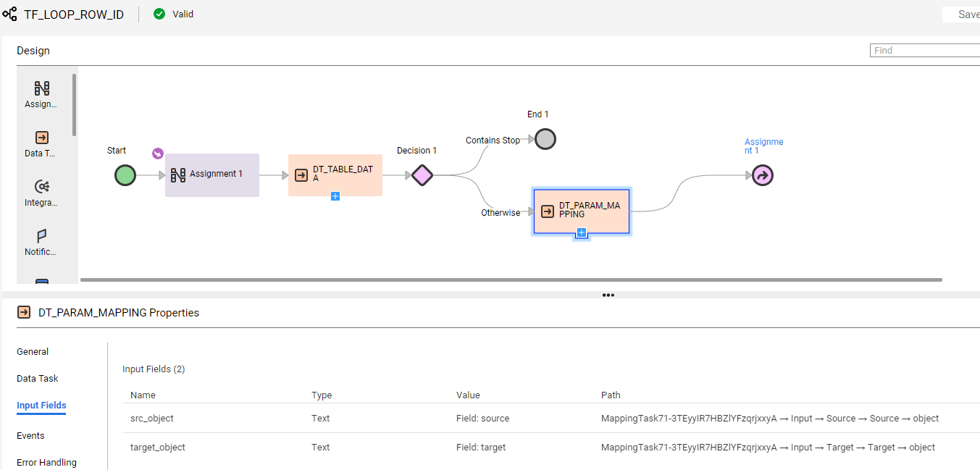Click the Otherwise branch label

501,213
